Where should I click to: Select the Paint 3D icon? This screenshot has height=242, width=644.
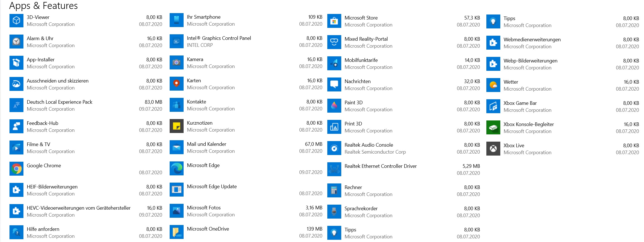(334, 106)
